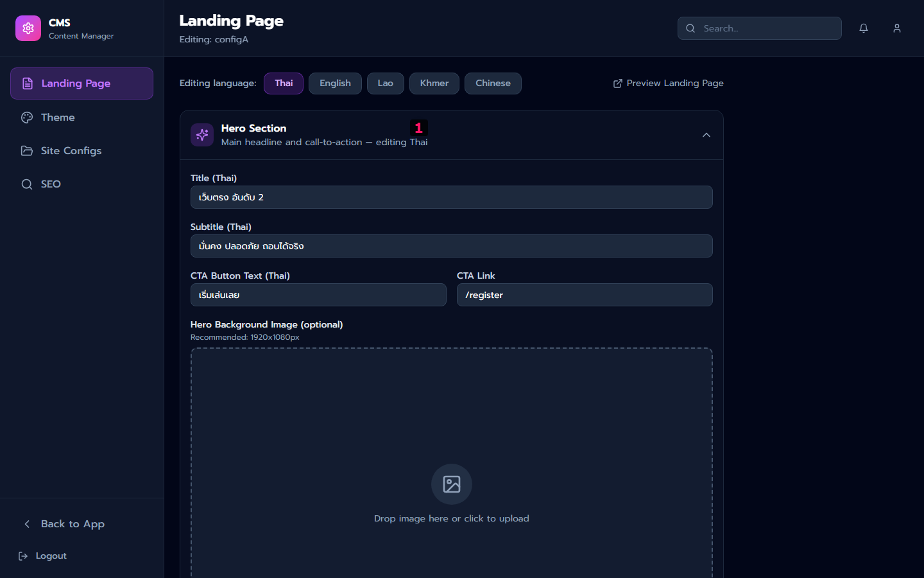
Task: Collapse the Hero Section panel
Action: [x=706, y=135]
